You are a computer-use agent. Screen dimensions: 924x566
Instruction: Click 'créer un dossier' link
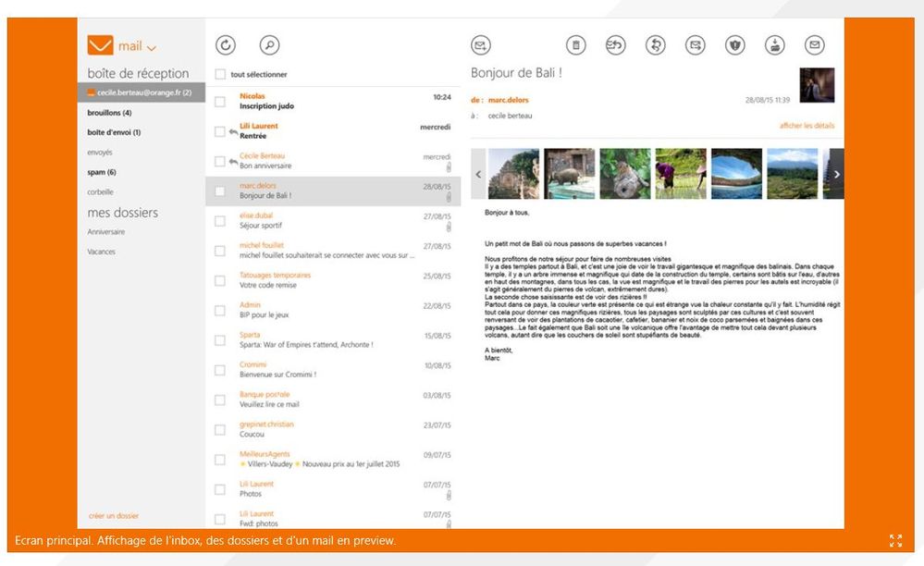113,515
